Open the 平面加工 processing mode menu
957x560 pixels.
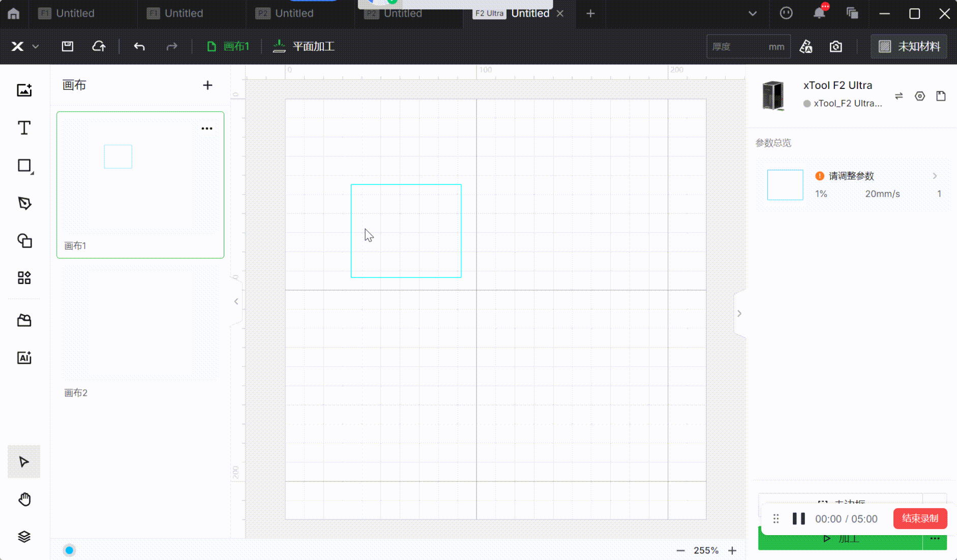pos(304,47)
